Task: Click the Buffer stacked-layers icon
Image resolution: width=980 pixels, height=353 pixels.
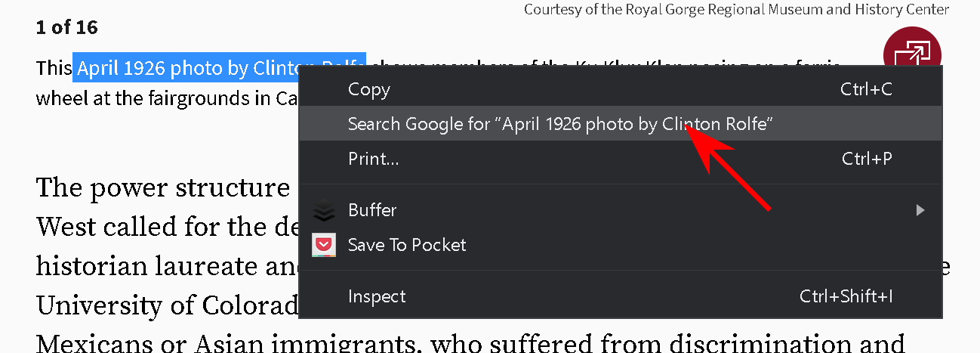Action: 324,210
